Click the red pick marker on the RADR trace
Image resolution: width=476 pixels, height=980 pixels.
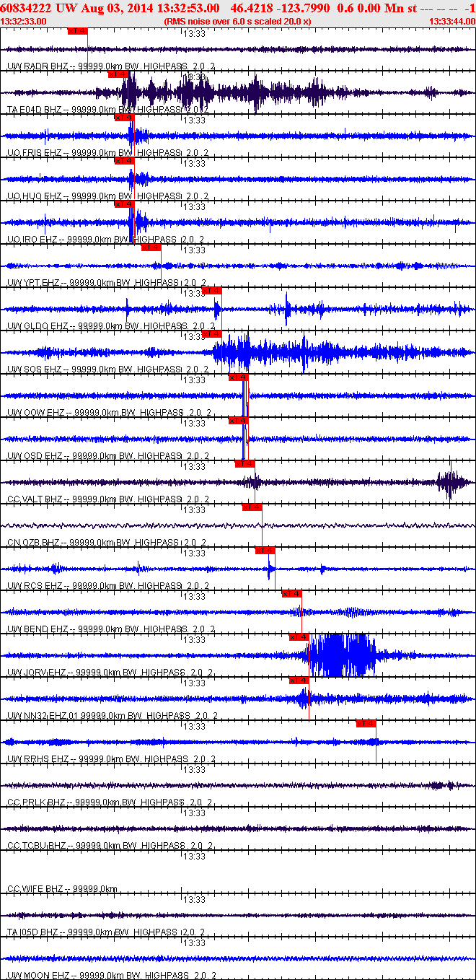point(78,31)
